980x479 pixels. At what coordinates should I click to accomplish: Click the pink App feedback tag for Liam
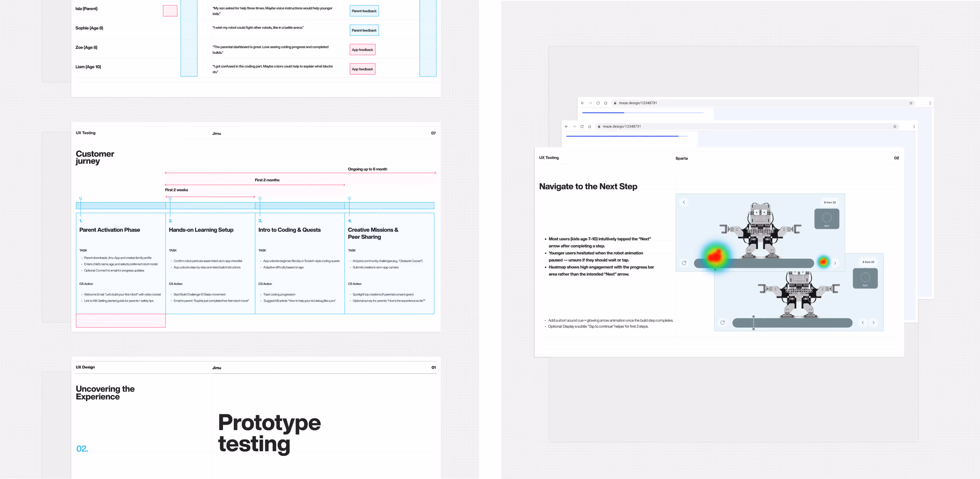[362, 69]
